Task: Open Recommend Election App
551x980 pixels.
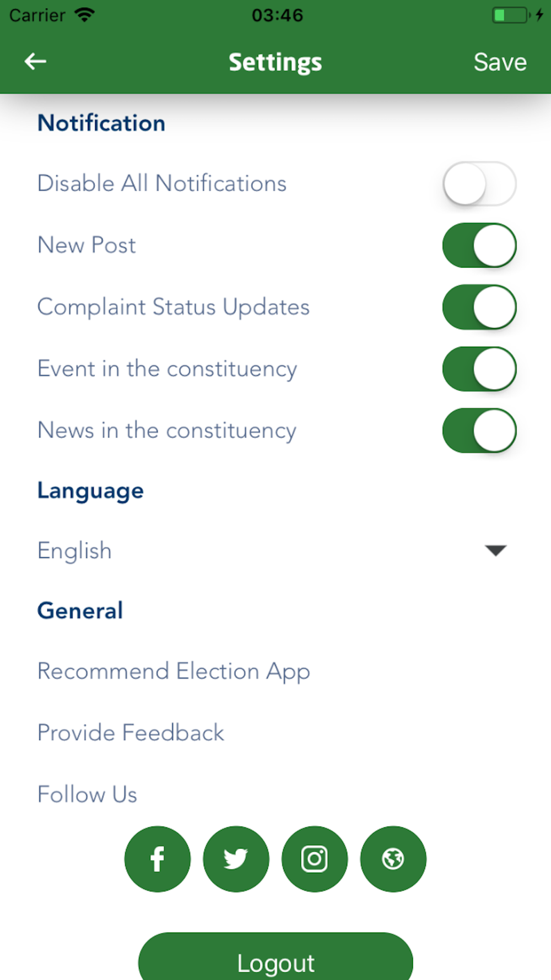Action: [x=174, y=671]
